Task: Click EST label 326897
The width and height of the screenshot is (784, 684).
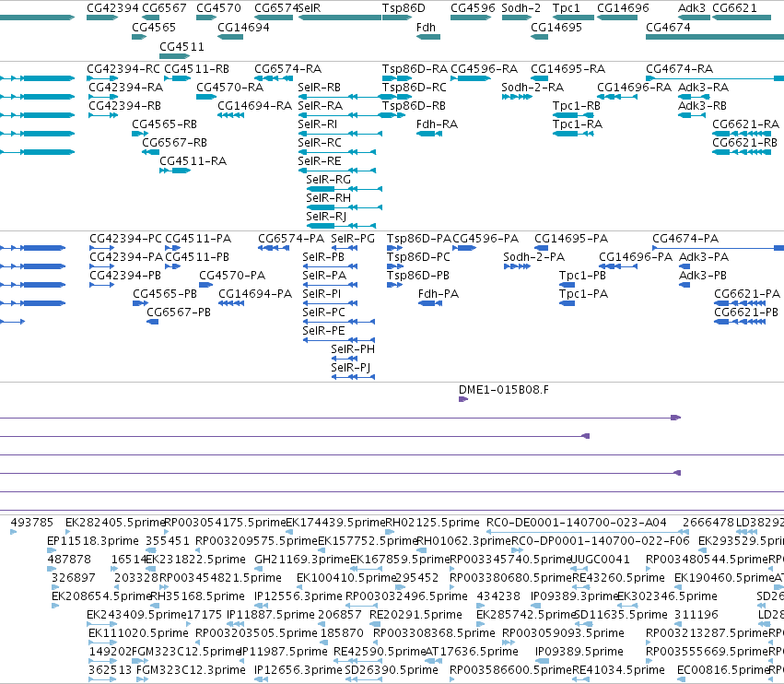Action: [x=74, y=577]
